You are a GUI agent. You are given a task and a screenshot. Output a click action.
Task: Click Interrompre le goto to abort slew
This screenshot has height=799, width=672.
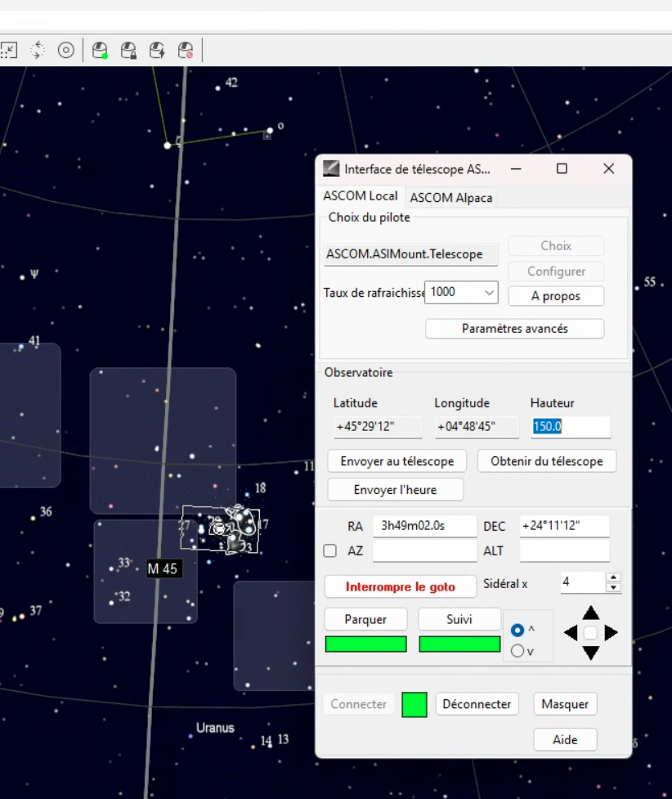click(401, 586)
